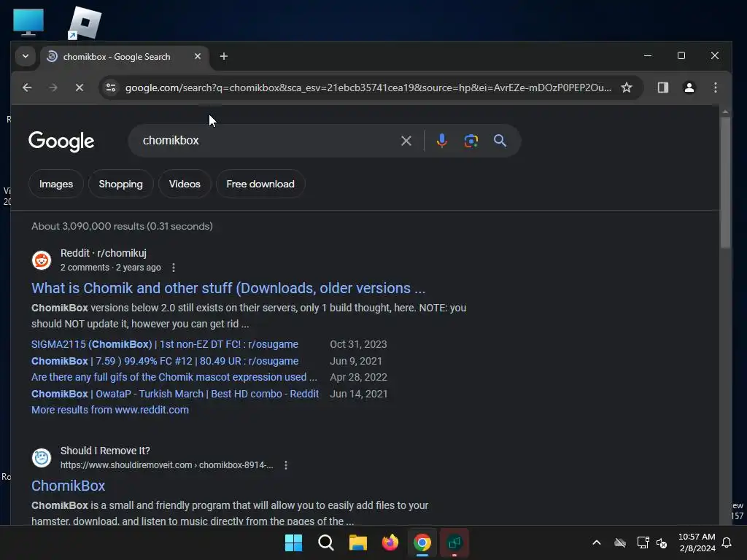
Task: Open the Chomik mascot expression gifs link
Action: coord(174,377)
